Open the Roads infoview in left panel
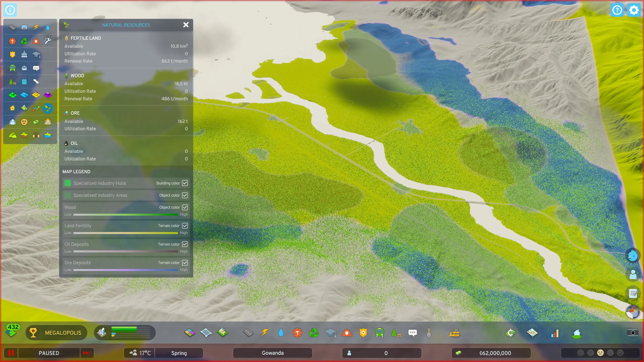This screenshot has width=644, height=362. [x=12, y=27]
